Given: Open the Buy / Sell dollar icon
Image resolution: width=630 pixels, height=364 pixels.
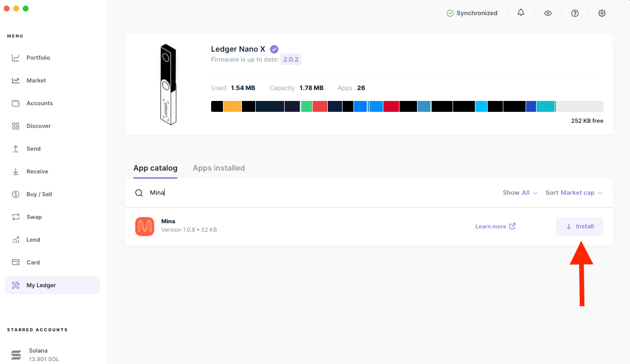Looking at the screenshot, I should pos(16,194).
